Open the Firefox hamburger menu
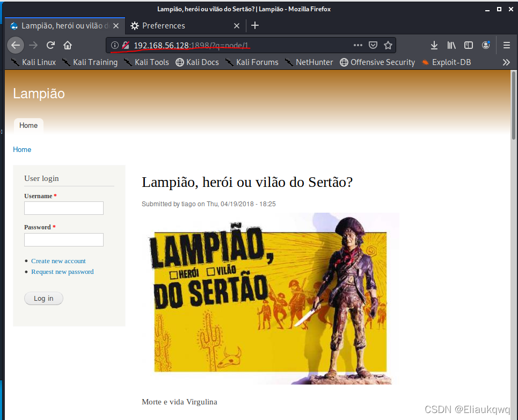 [506, 45]
